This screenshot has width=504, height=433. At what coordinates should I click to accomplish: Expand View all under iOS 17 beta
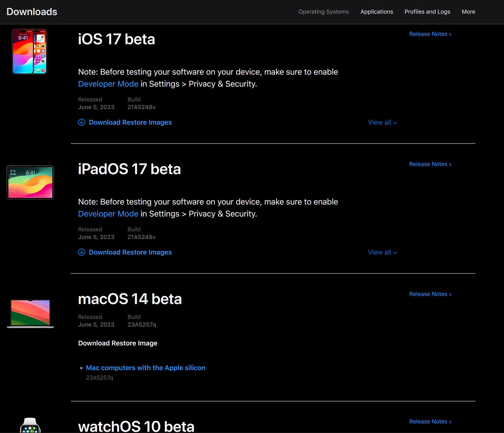point(382,122)
